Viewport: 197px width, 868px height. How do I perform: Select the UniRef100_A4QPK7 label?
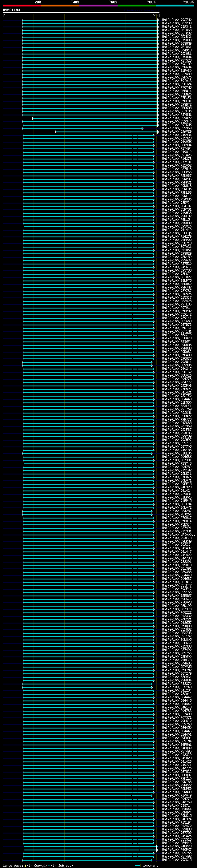pyautogui.click(x=177, y=850)
